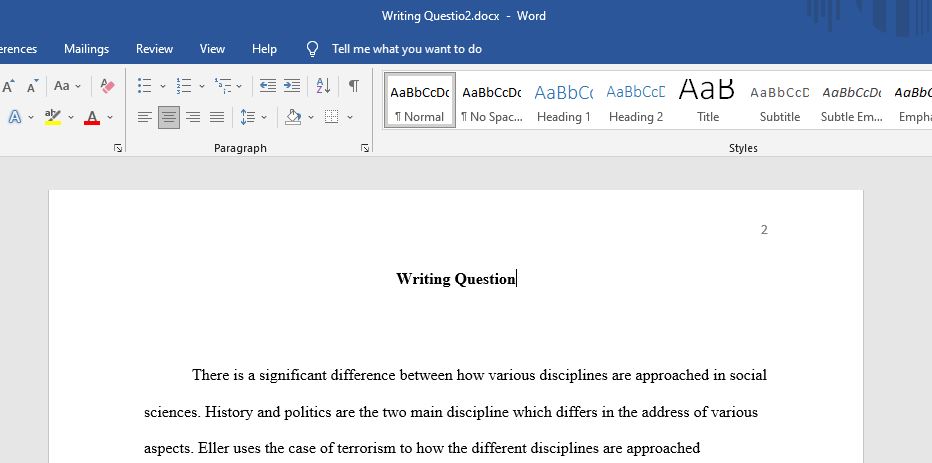Viewport: 932px width, 463px height.
Task: Sort text with A-Z icon
Action: 323,86
